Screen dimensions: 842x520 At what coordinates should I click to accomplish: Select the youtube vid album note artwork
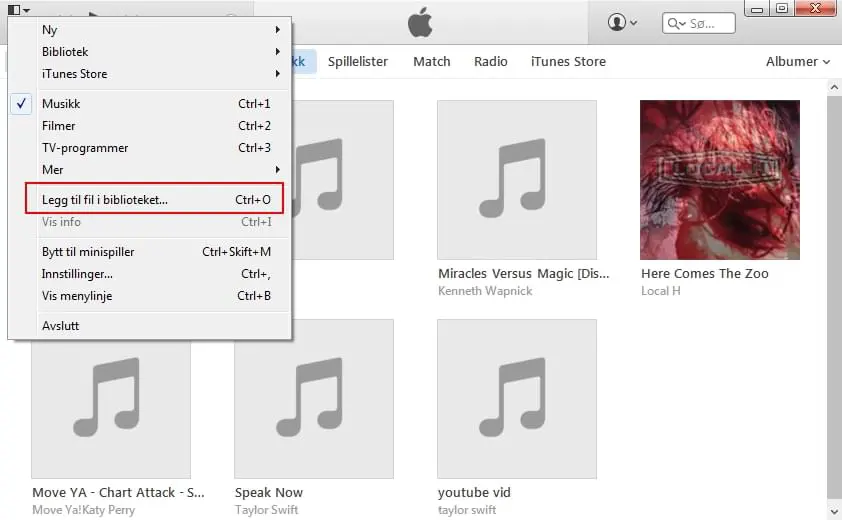tap(517, 399)
